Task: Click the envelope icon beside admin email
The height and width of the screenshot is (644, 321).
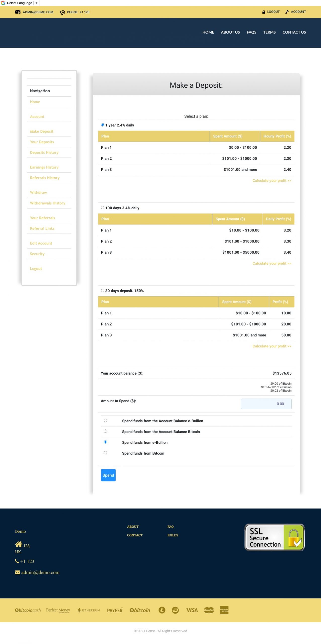Action: tap(18, 12)
